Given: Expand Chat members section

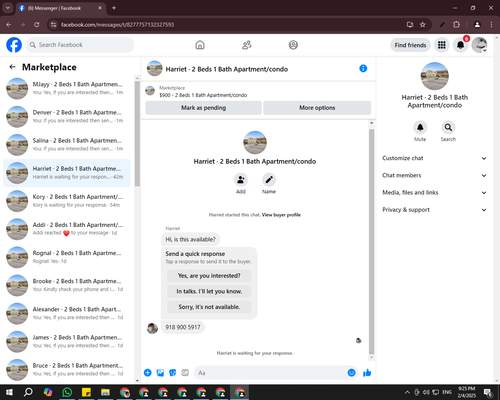Looking at the screenshot, I should tap(434, 175).
